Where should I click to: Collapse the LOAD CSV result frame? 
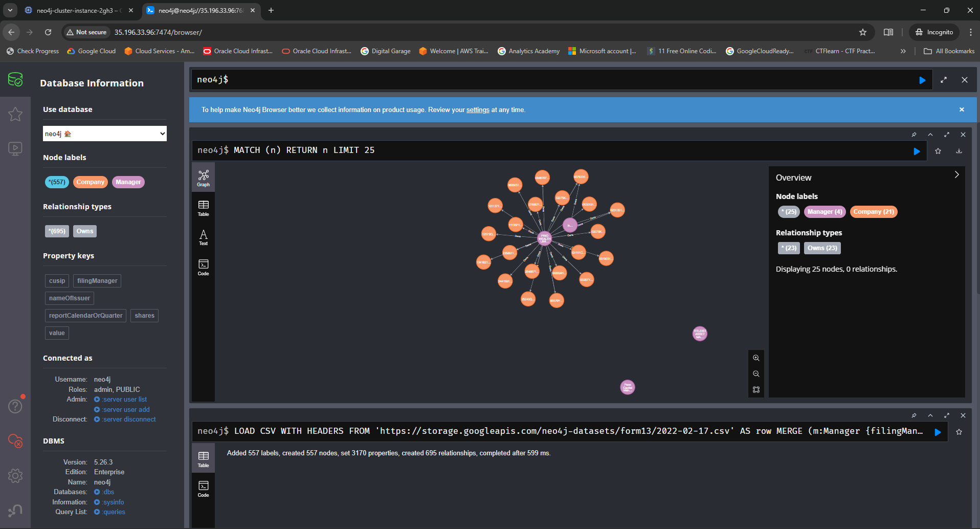[930, 415]
